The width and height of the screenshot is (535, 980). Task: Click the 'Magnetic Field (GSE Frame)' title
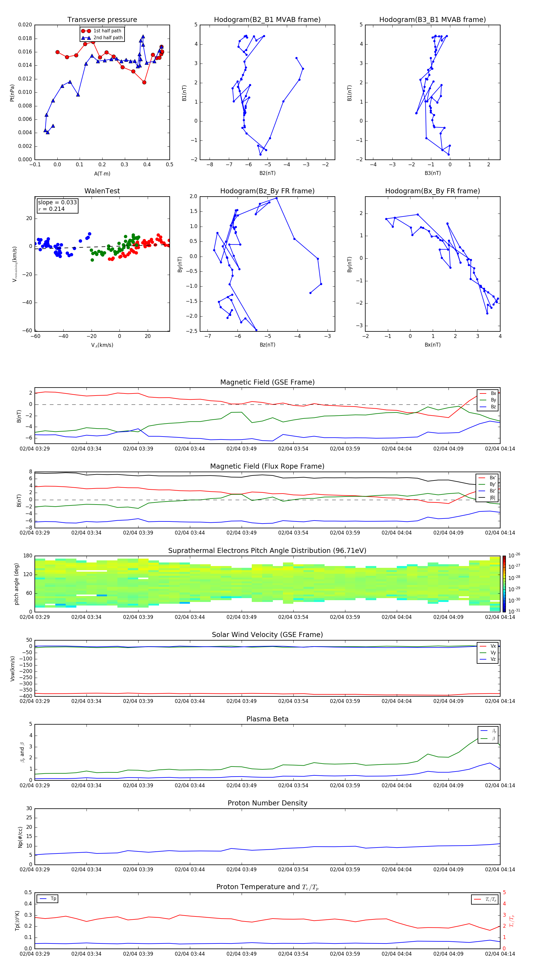267,382
